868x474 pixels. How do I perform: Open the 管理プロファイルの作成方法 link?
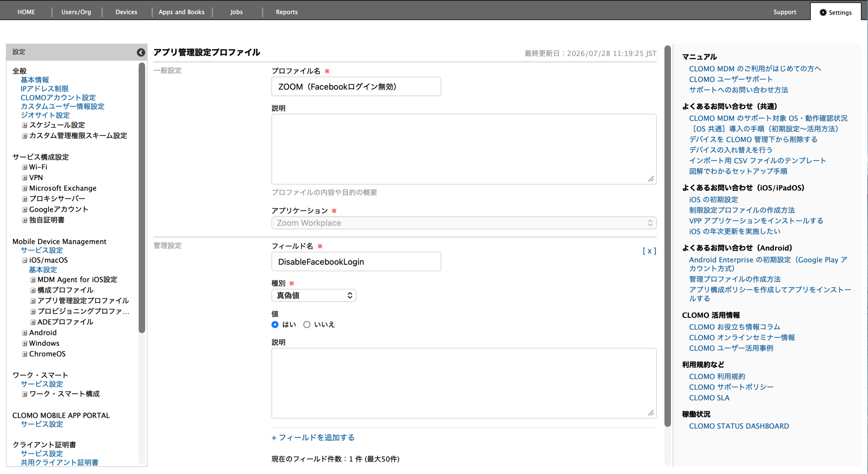tap(735, 279)
